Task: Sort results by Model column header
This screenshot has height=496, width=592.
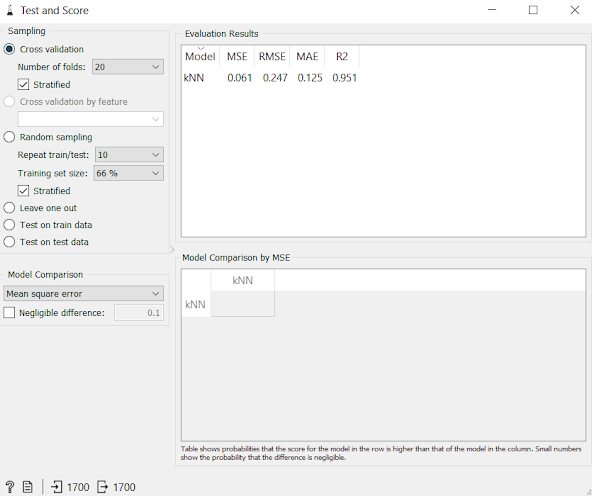Action: [200, 56]
